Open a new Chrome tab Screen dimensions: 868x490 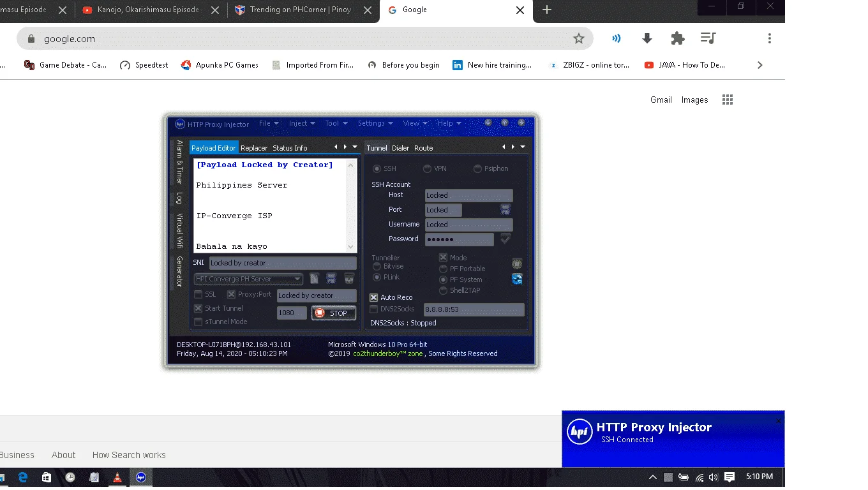click(547, 10)
